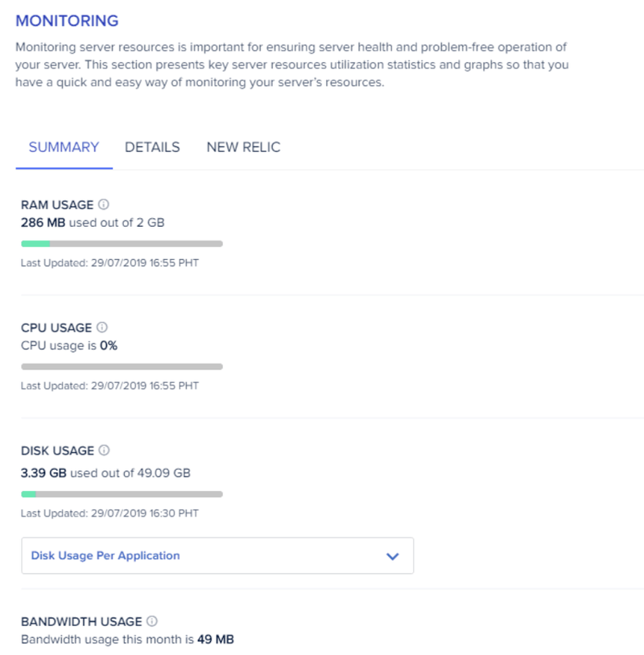Screen dimensions: 644x655
Task: Click the CPU Usage info icon
Action: tap(102, 327)
